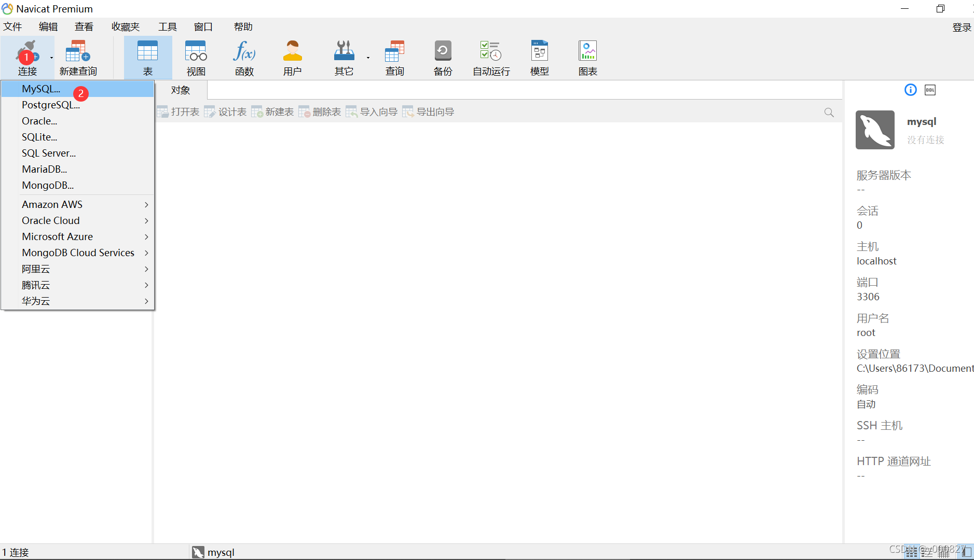Choose PostgreSQL... connection type
Image resolution: width=974 pixels, height=560 pixels.
(x=78, y=105)
